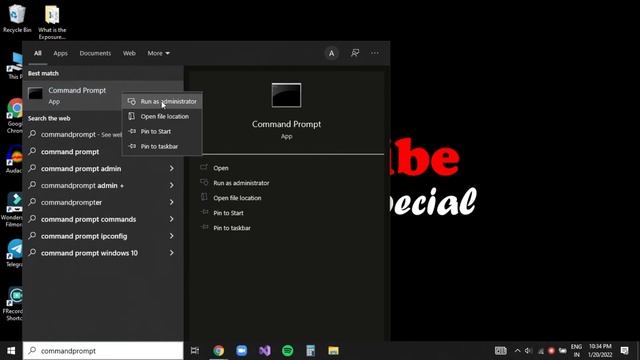This screenshot has width=640, height=360.
Task: Open File Explorer from the taskbar
Action: pos(333,351)
